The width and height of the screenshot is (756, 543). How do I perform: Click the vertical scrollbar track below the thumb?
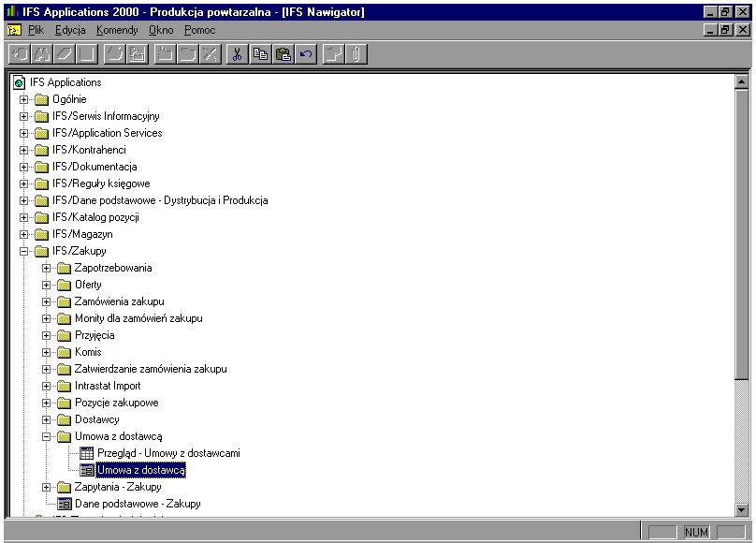742,441
